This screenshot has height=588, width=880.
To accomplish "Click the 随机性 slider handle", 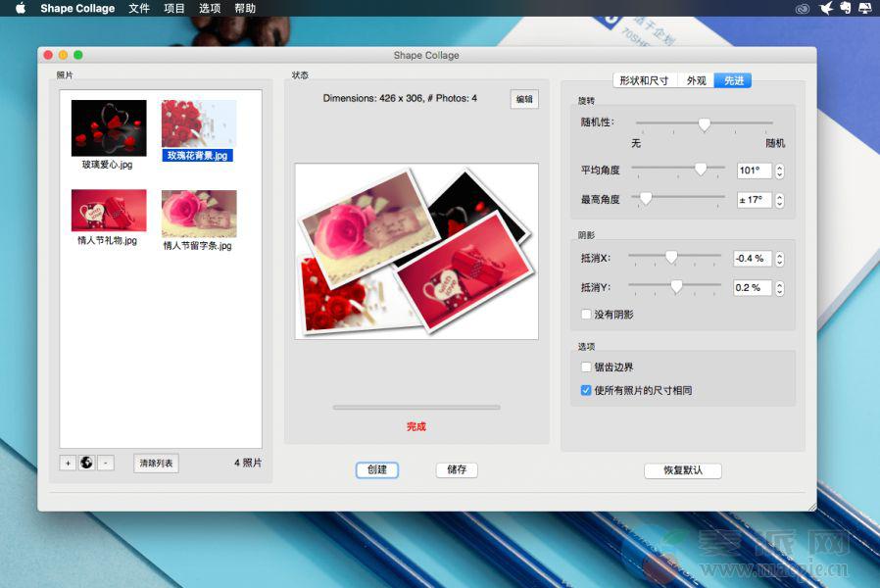I will coord(704,124).
